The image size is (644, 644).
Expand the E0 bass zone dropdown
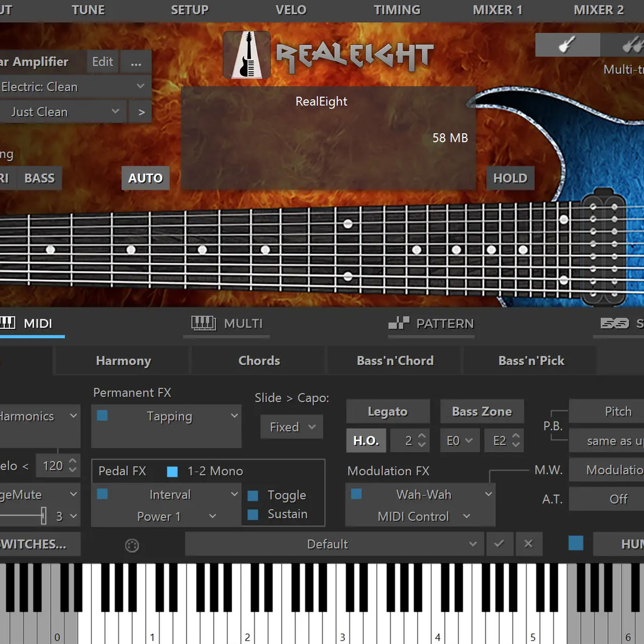[x=460, y=441]
